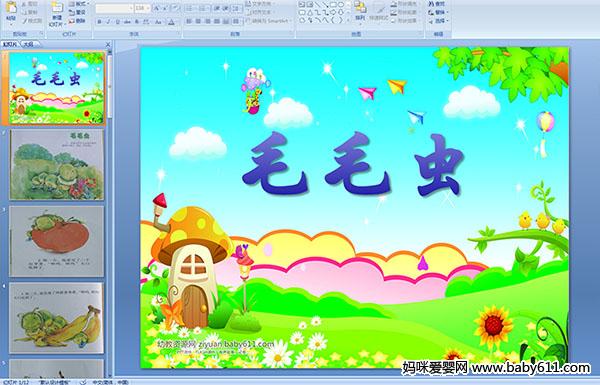The width and height of the screenshot is (600, 385).
Task: Select the banana caterpillar slide thumbnail
Action: pos(57,318)
